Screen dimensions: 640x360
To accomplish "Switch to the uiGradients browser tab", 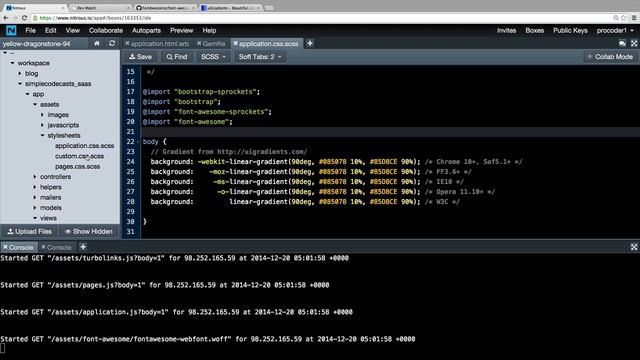I will point(231,8).
